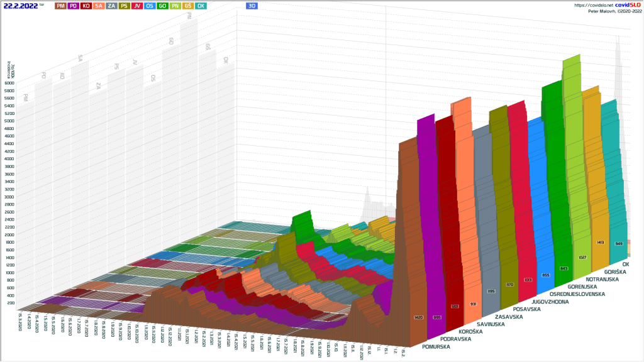Click the light green PN button
This screenshot has width=644, height=362.
tap(175, 6)
